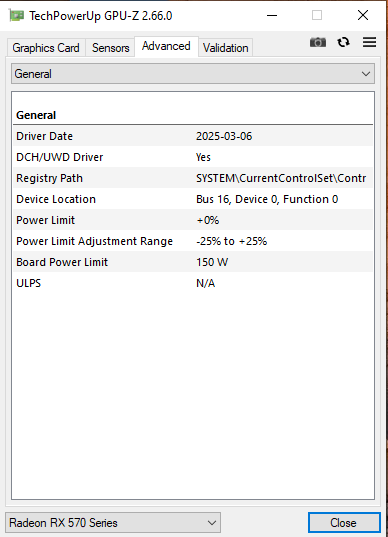Open the hamburger menu icon
Screen dimensions: 388x537
pyautogui.click(x=370, y=42)
